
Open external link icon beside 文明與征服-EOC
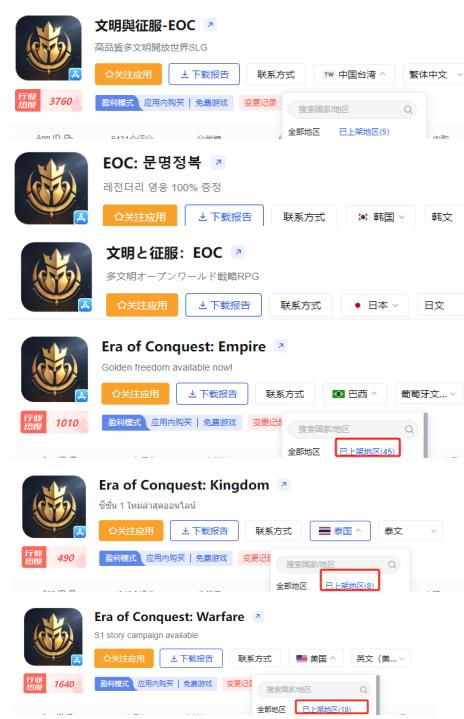coord(210,24)
